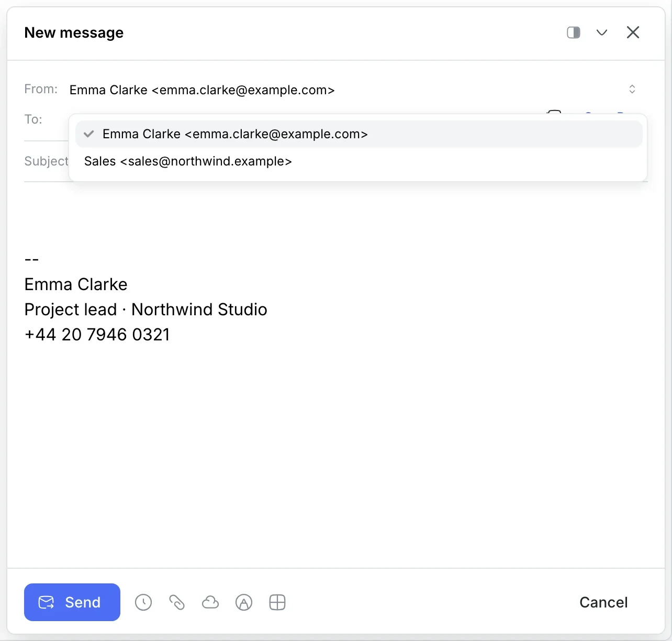Send the message
The image size is (672, 641).
point(72,602)
